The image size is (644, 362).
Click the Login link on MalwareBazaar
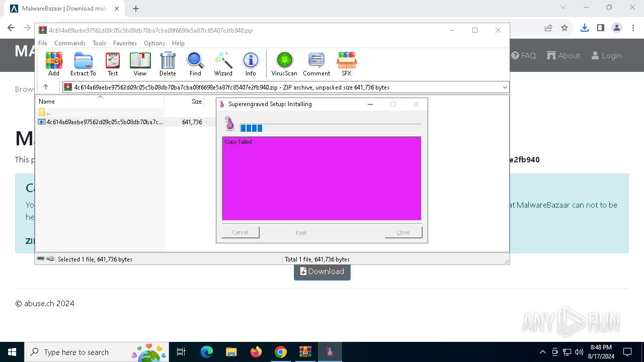[607, 56]
